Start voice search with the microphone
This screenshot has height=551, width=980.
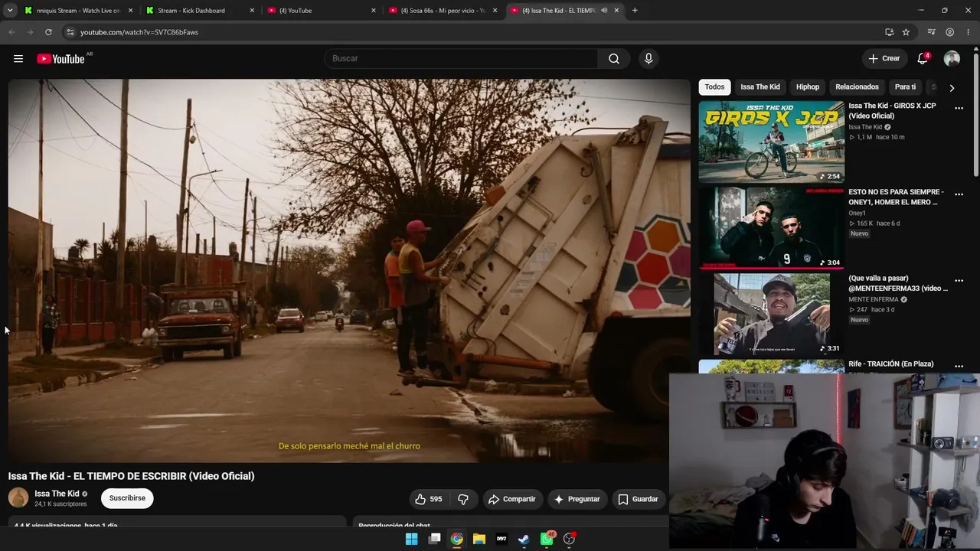(x=648, y=59)
